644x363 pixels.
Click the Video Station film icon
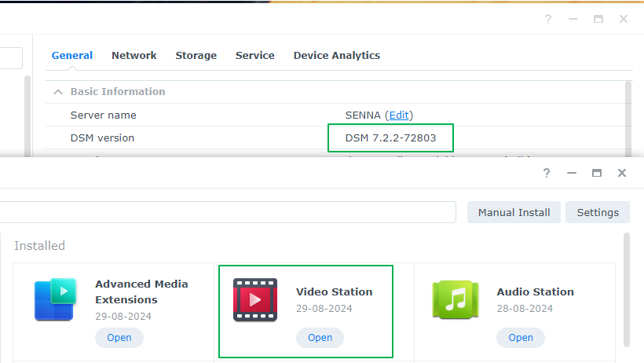255,299
